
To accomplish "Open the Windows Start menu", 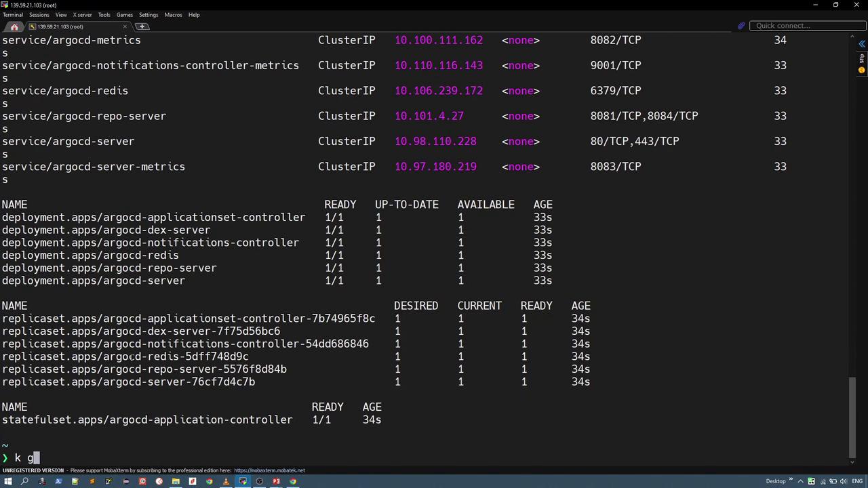I will tap(8, 481).
